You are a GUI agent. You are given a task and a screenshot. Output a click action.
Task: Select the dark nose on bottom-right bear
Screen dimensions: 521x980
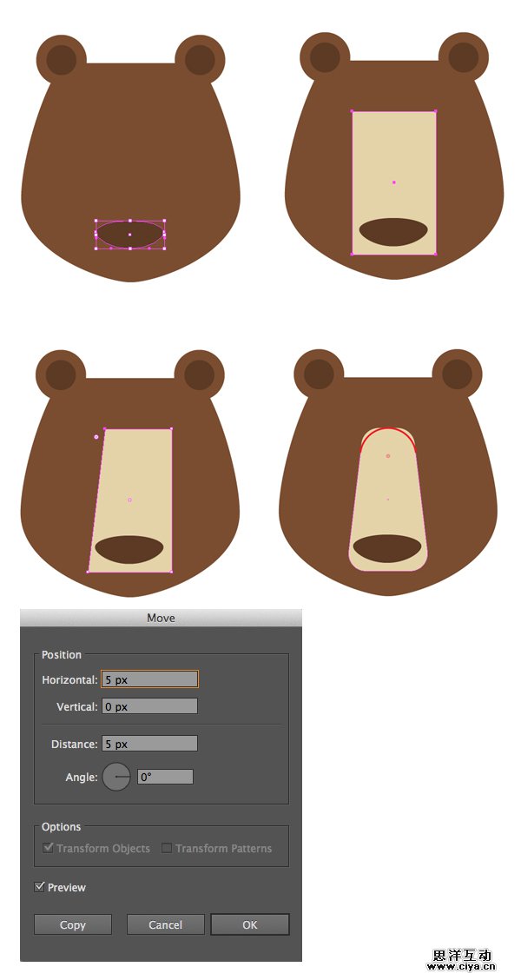pyautogui.click(x=387, y=548)
